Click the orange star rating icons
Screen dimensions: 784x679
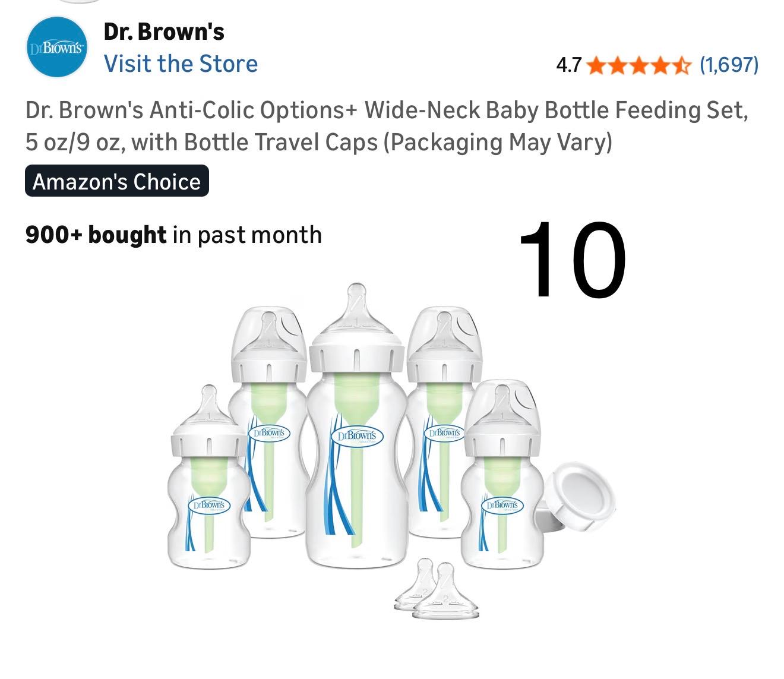click(x=639, y=64)
